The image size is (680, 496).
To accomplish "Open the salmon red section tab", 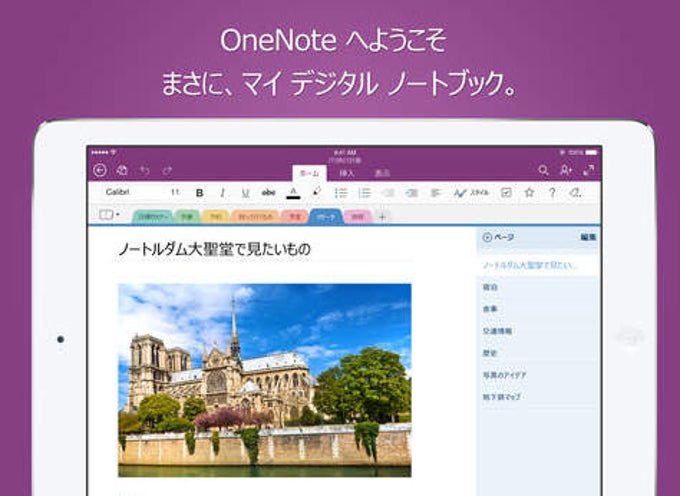I will pos(295,217).
